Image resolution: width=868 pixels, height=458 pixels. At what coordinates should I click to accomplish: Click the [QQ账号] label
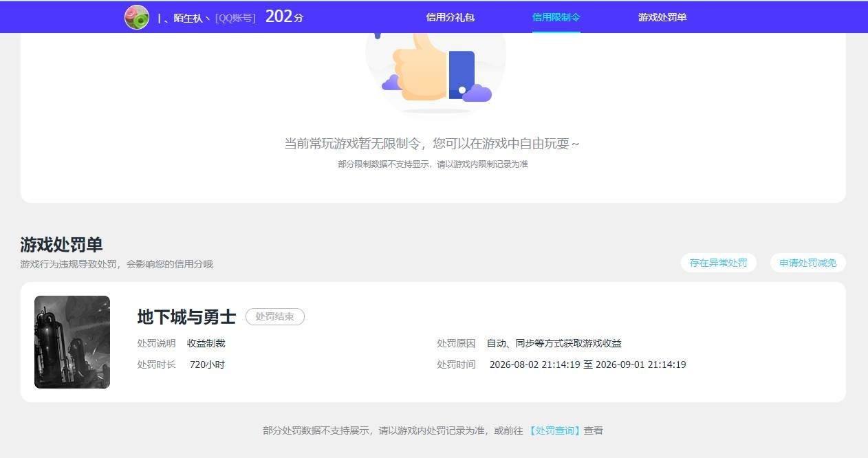[x=235, y=18]
